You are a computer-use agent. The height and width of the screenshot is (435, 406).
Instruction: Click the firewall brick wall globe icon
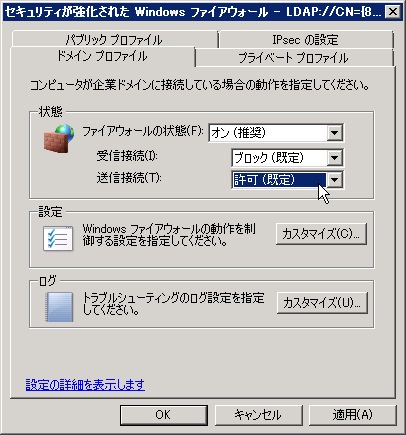pyautogui.click(x=59, y=138)
